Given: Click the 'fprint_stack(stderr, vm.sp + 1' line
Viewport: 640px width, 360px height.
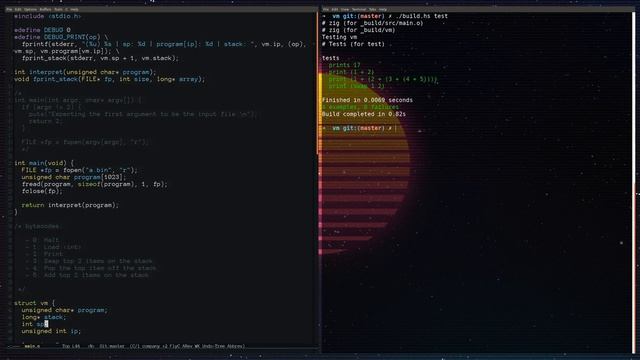Looking at the screenshot, I should [100, 58].
